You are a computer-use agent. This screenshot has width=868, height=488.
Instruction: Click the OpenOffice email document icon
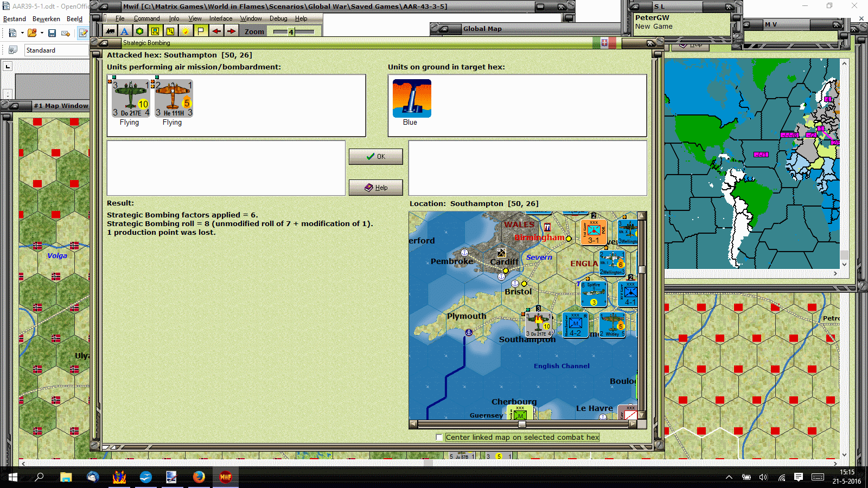(x=66, y=33)
